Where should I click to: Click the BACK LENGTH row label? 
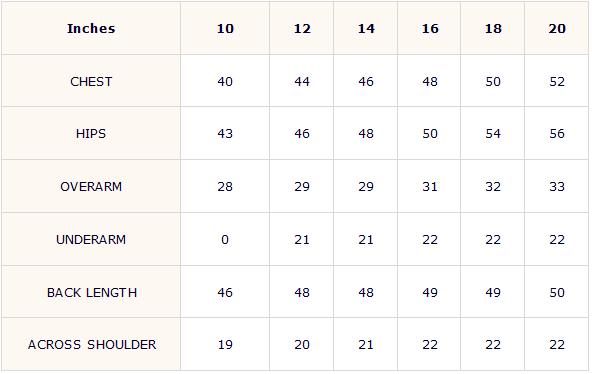pyautogui.click(x=92, y=292)
